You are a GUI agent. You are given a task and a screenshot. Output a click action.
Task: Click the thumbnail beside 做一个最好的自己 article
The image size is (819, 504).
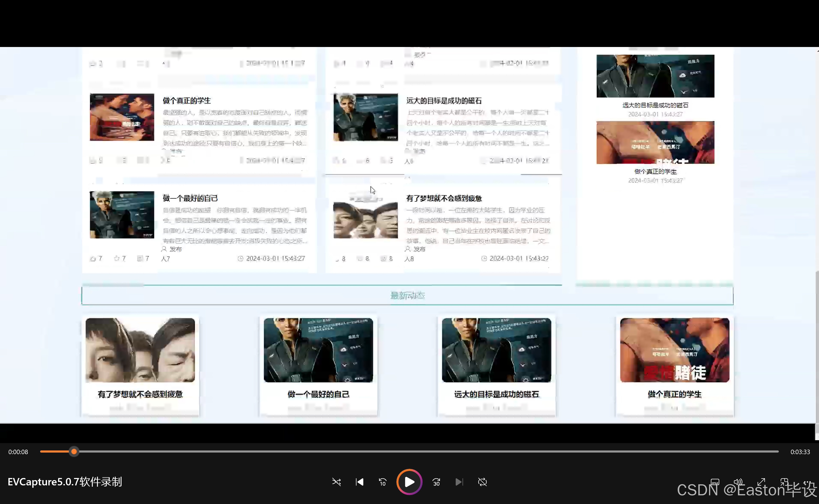click(122, 215)
